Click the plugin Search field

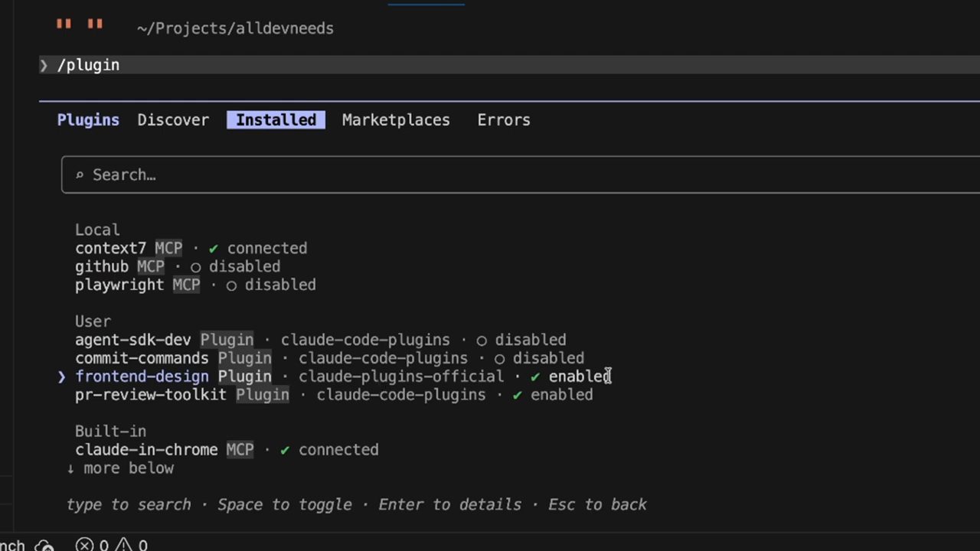coord(521,174)
